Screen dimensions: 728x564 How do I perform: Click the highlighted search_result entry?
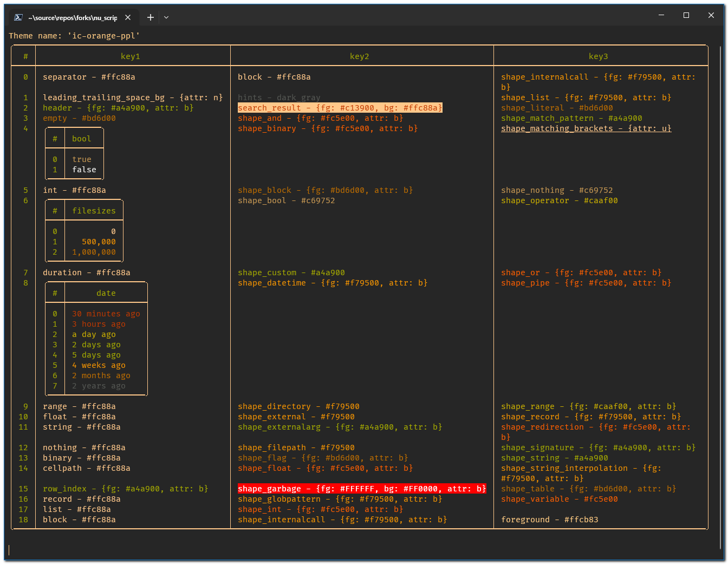click(x=340, y=108)
